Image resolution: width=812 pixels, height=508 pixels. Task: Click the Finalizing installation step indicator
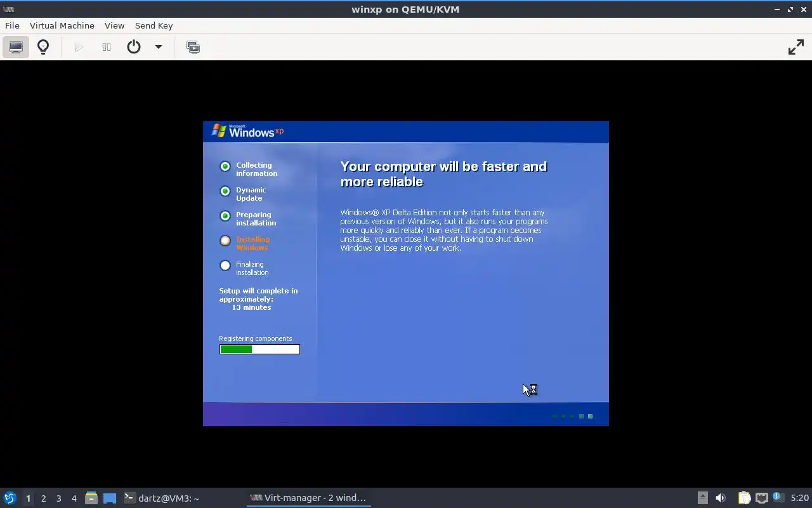(x=225, y=265)
